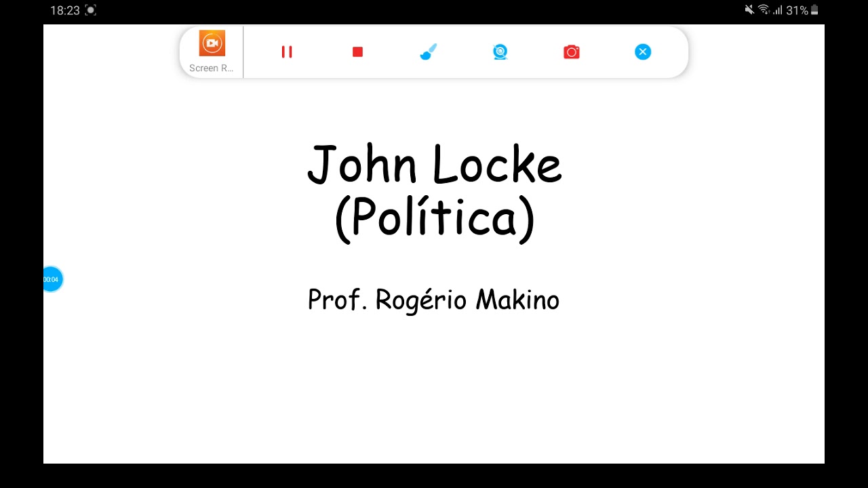Screen dimensions: 868x488
Task: Take a screenshot with camera icon
Action: click(572, 52)
